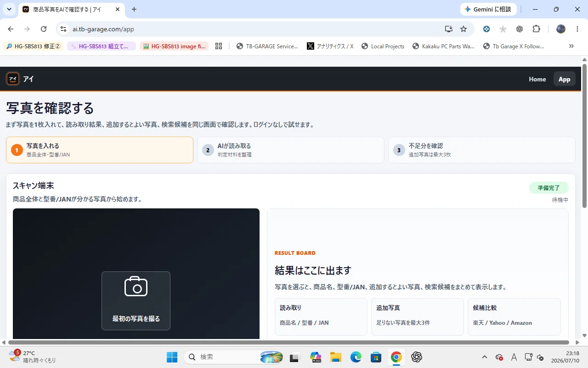This screenshot has width=588, height=368.
Task: Bookmark this page with the star icon
Action: point(464,29)
